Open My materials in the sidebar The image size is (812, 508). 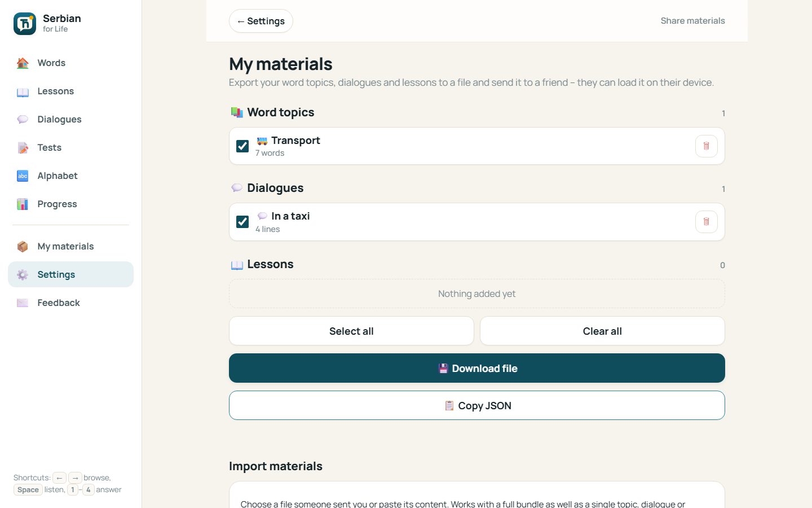pos(70,246)
